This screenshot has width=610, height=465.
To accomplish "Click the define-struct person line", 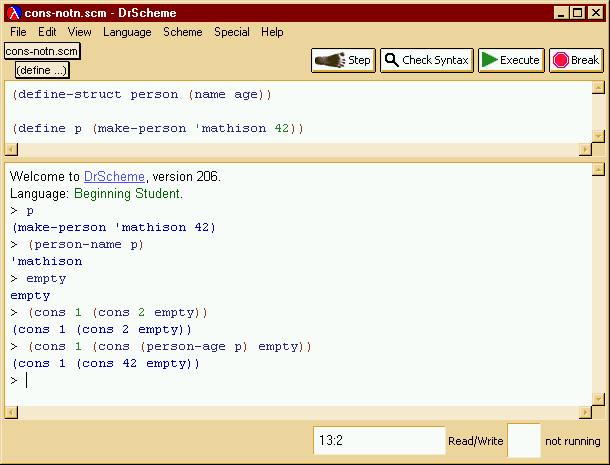I will pos(142,95).
